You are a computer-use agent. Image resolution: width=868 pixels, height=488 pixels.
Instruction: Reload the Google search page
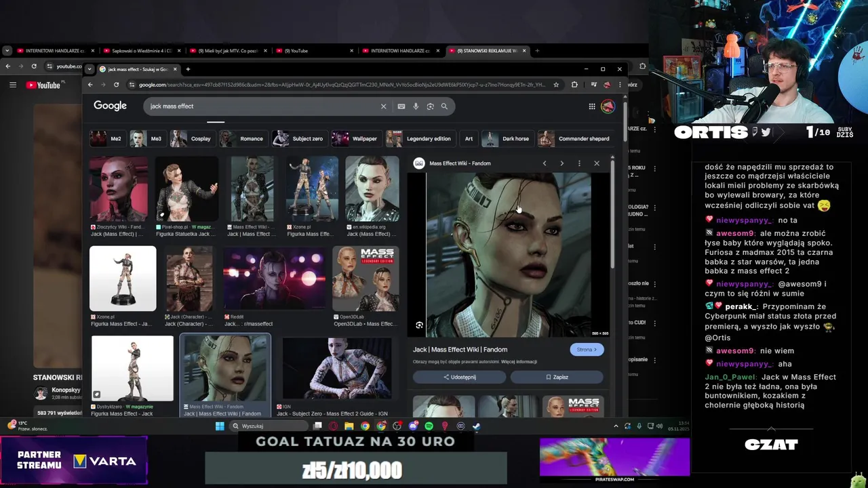(x=116, y=85)
